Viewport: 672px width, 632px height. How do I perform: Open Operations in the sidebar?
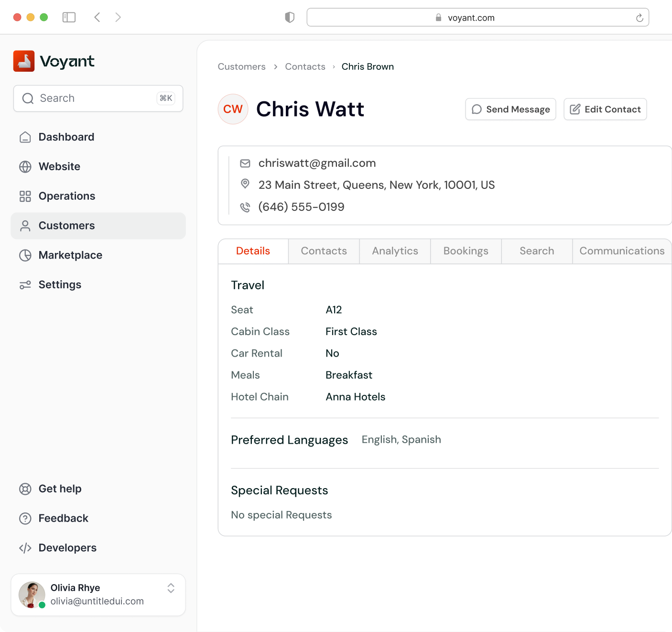click(x=67, y=196)
